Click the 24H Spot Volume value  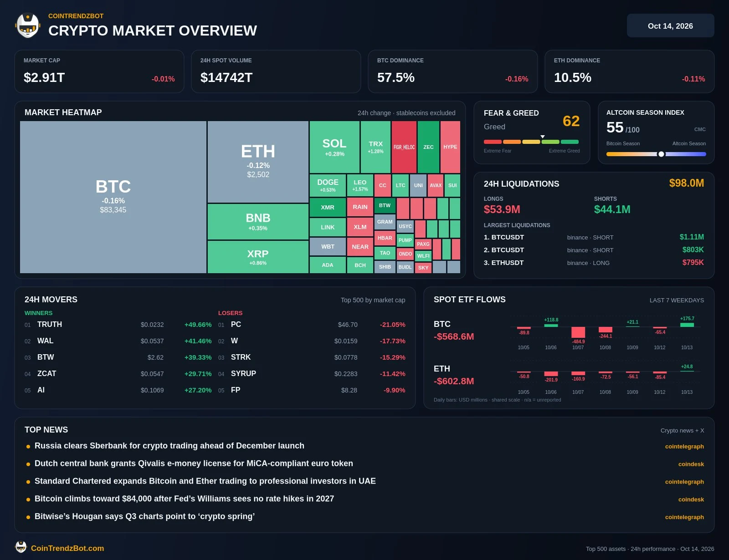point(226,78)
